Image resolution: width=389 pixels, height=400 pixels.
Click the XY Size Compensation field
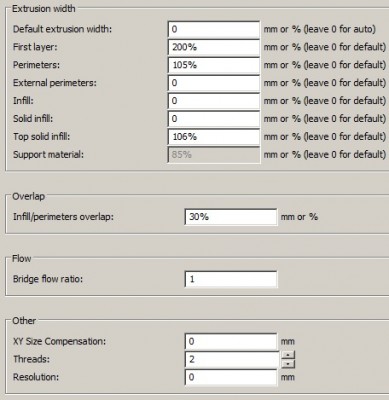231,341
